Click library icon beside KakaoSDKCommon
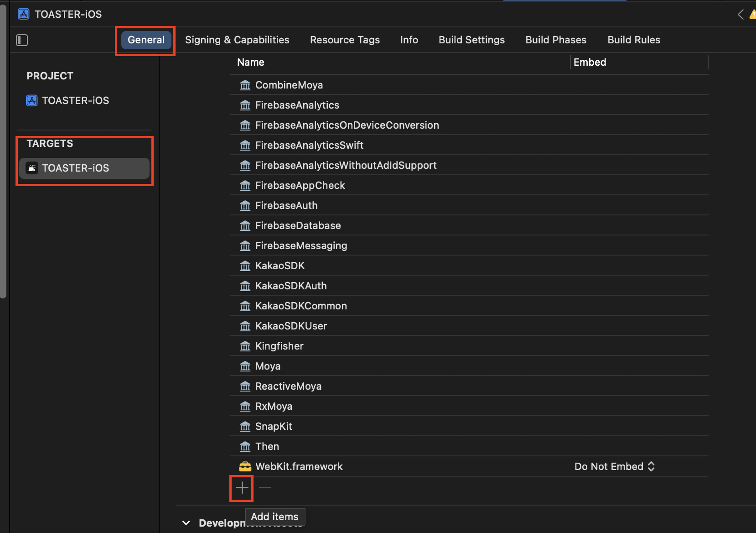This screenshot has width=756, height=533. tap(245, 306)
